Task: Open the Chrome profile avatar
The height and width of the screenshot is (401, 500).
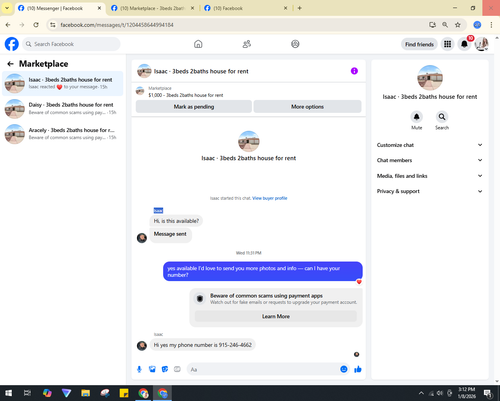Action: pos(477,25)
